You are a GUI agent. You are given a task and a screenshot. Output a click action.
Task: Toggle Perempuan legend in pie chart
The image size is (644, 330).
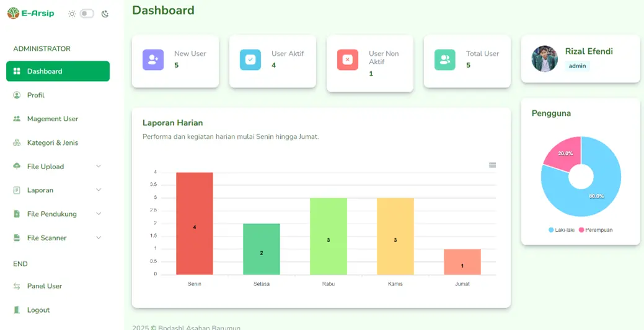point(596,230)
